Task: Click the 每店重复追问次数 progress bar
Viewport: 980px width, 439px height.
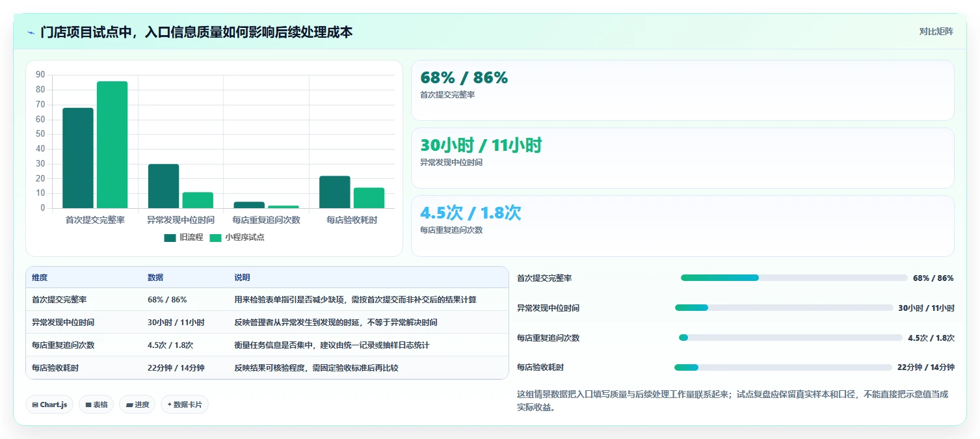Action: (791, 338)
